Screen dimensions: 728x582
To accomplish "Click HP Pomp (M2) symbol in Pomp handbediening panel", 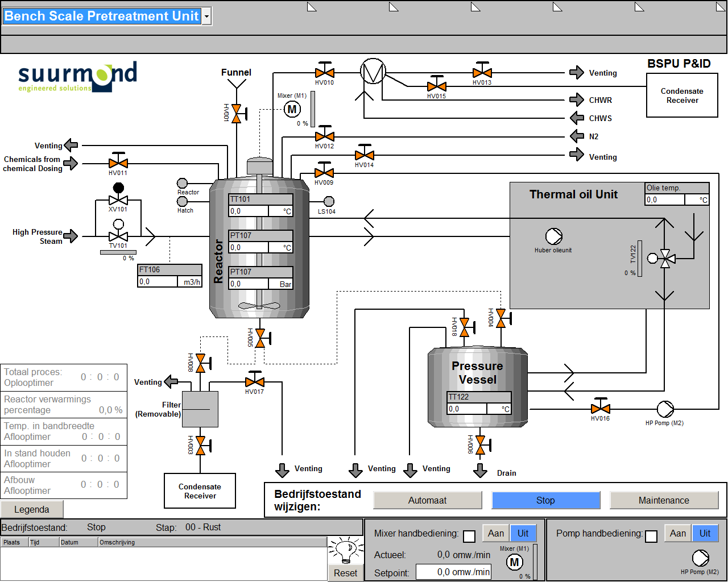I will [x=700, y=558].
